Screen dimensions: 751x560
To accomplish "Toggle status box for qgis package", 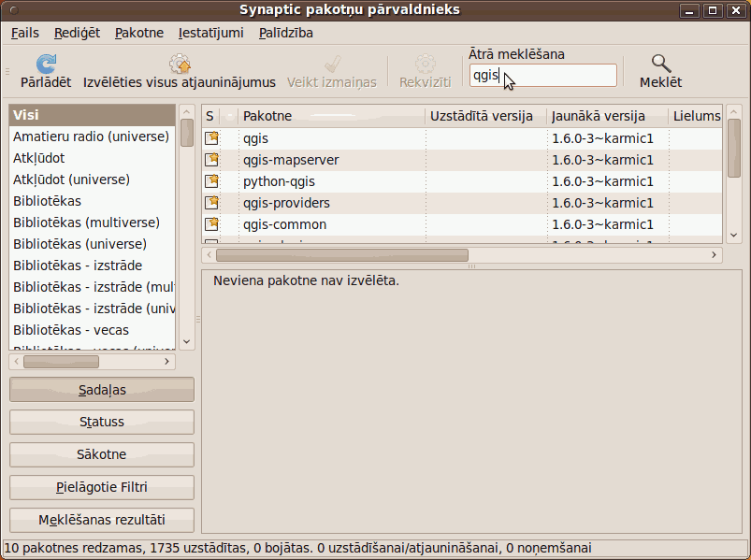I will point(211,137).
